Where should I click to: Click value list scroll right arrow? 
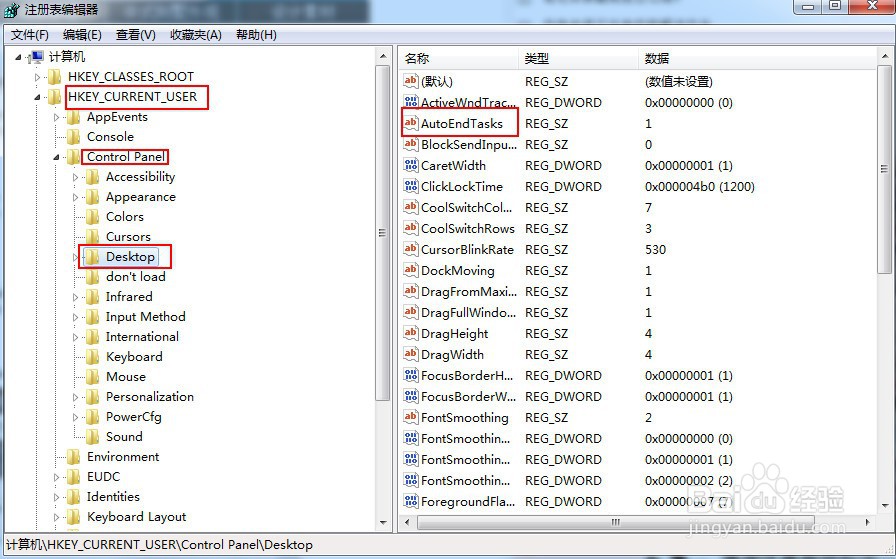click(x=867, y=522)
